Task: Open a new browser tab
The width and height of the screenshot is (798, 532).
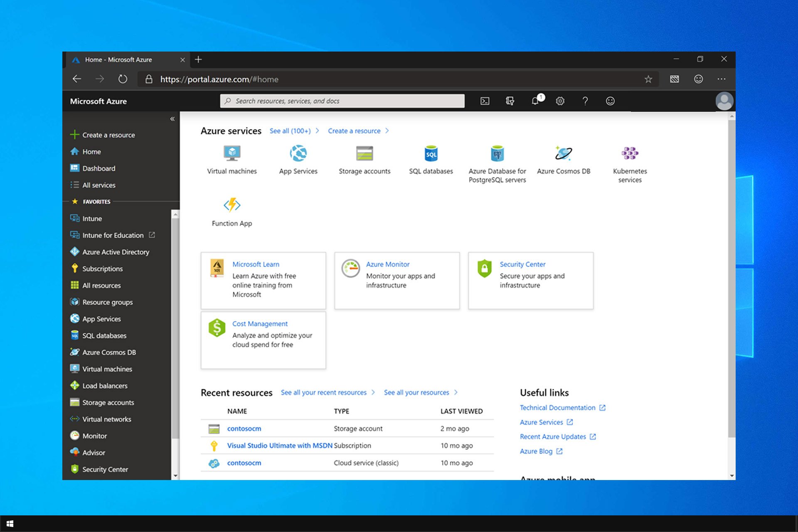Action: click(x=198, y=59)
